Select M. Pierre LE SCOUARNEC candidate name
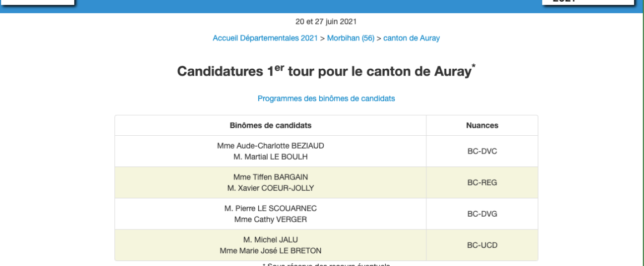 (270, 208)
